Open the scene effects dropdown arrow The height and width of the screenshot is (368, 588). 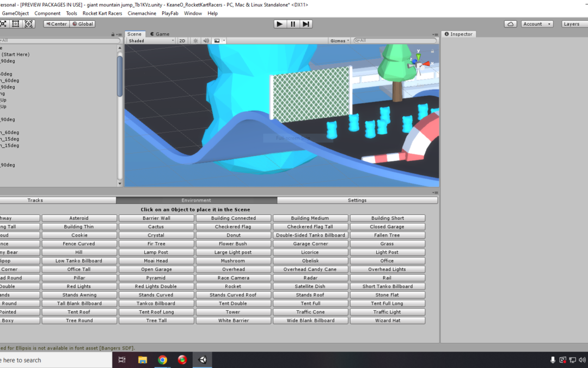point(224,40)
